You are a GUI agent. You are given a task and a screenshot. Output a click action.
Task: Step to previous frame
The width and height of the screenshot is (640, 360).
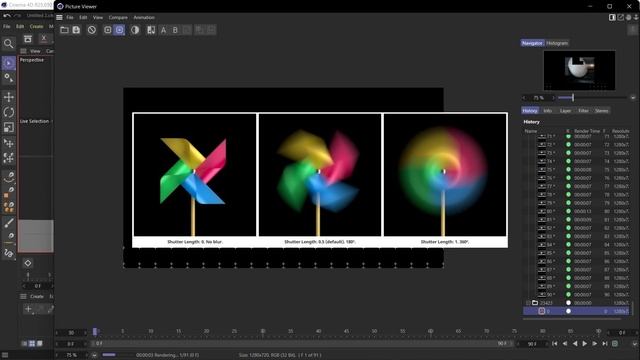pos(565,344)
